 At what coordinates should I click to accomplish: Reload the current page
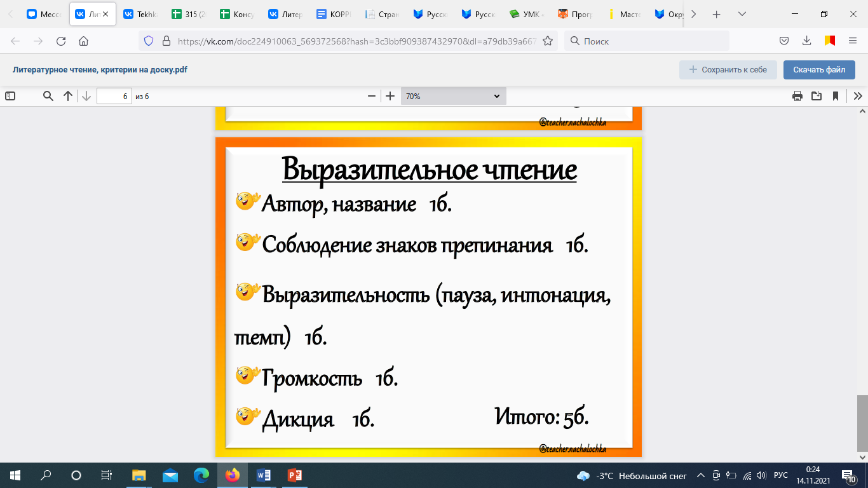[61, 41]
